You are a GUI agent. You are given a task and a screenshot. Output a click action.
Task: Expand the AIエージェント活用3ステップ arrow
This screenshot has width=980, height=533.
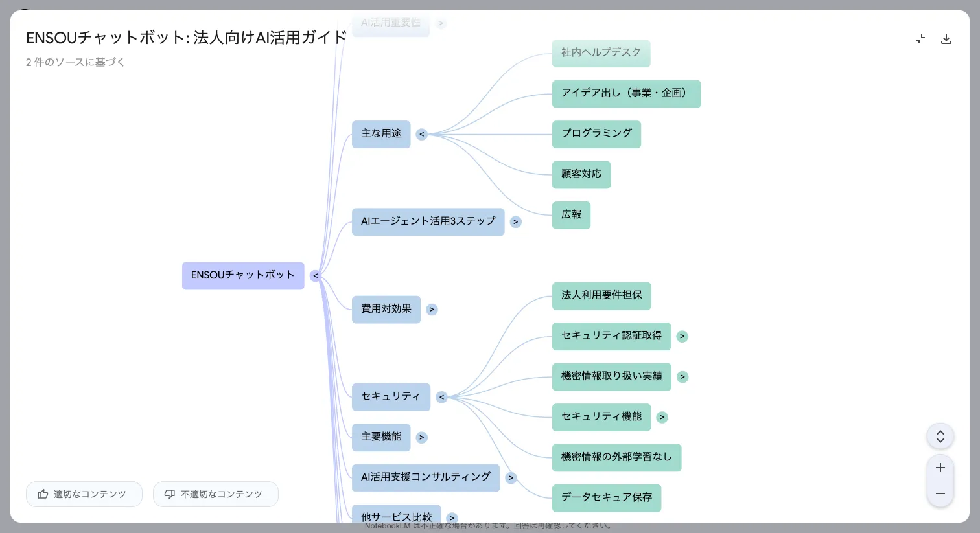coord(516,222)
